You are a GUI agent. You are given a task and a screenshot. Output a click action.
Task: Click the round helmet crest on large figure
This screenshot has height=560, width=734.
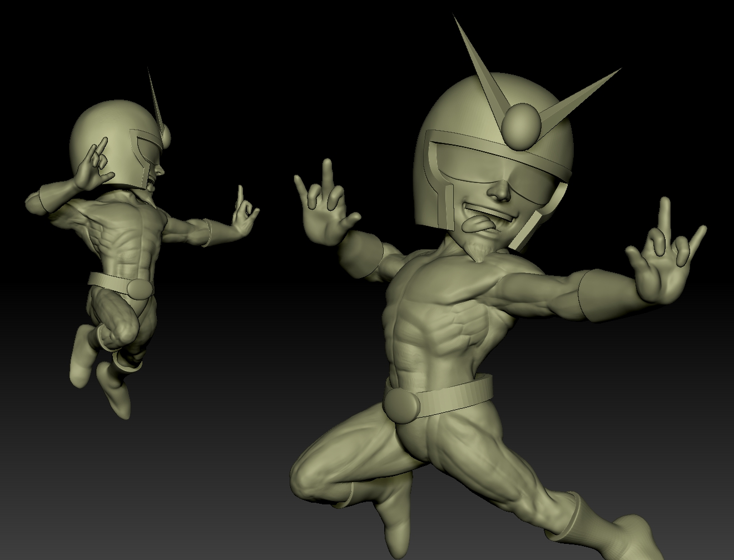pos(522,126)
